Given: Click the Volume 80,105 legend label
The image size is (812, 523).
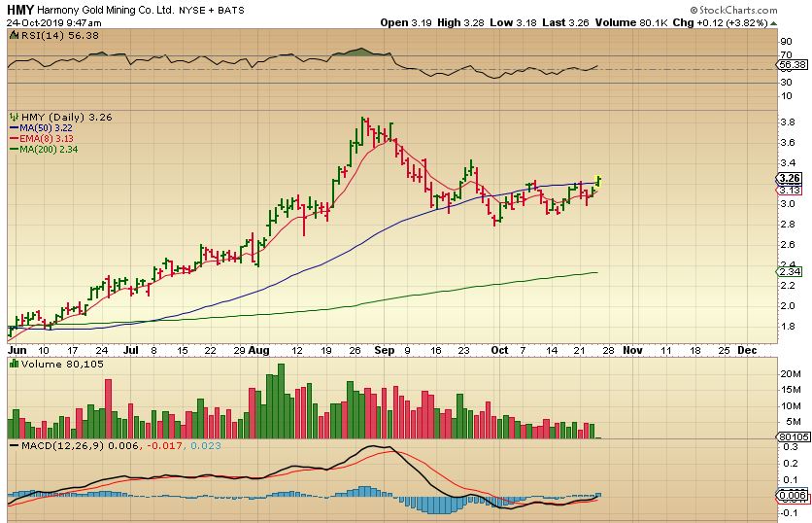Looking at the screenshot, I should click(62, 364).
